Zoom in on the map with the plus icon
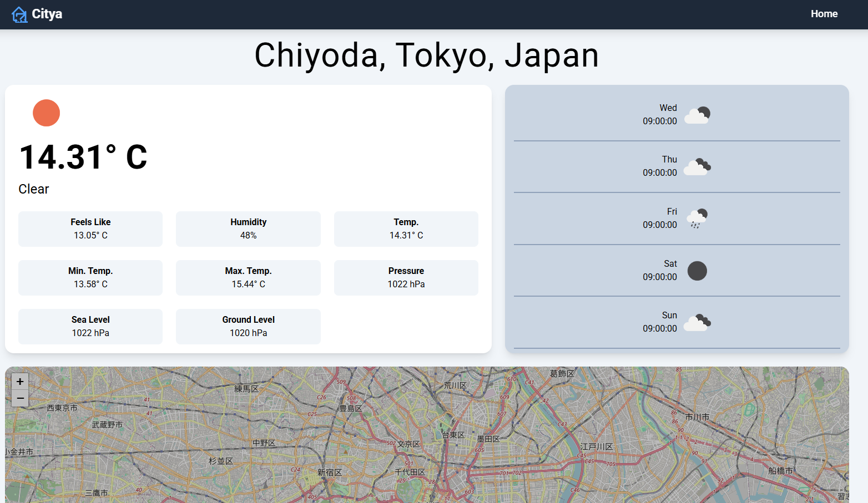868x503 pixels. tap(19, 381)
